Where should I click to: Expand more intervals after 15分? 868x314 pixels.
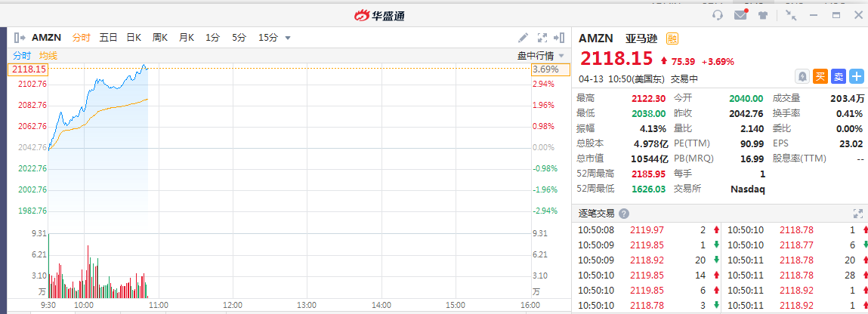click(288, 38)
